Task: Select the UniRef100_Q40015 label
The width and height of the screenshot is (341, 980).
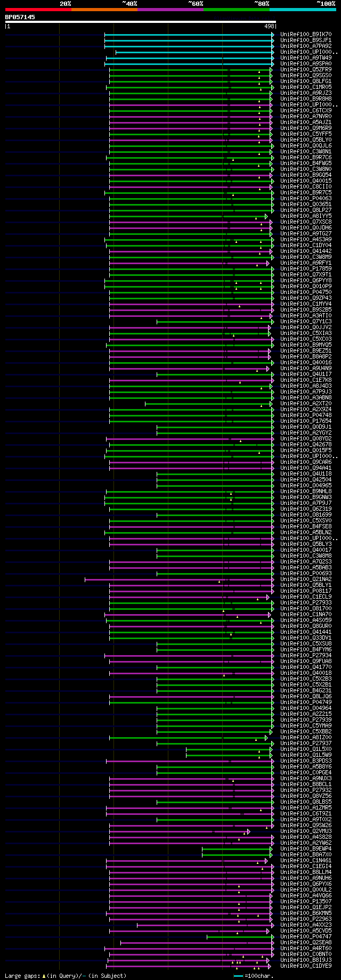Action: (306, 181)
